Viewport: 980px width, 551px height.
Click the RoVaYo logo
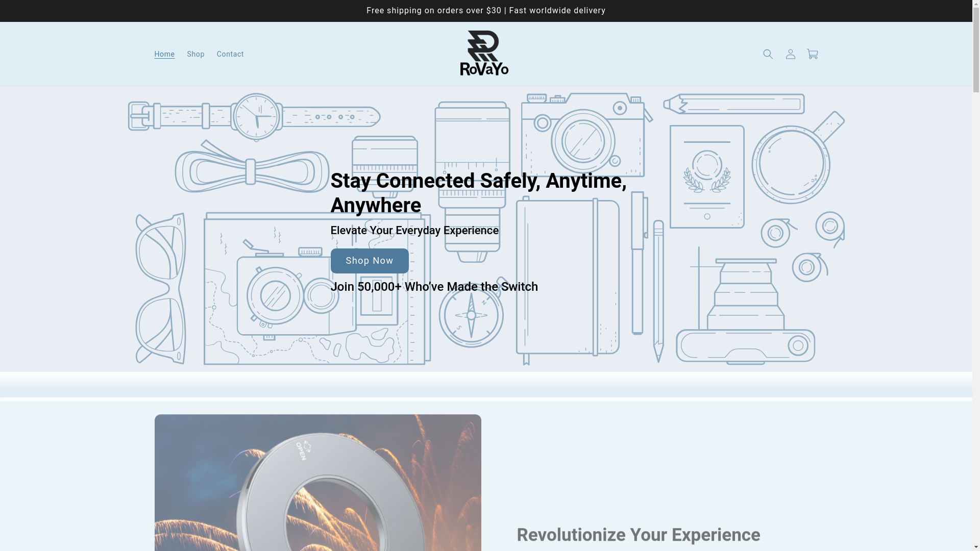[x=484, y=53]
